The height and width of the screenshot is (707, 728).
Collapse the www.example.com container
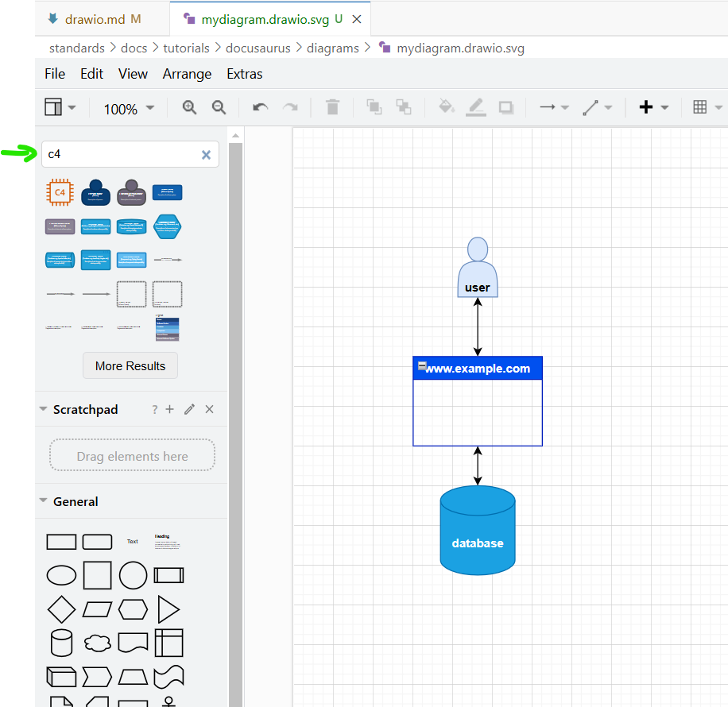[x=421, y=365]
